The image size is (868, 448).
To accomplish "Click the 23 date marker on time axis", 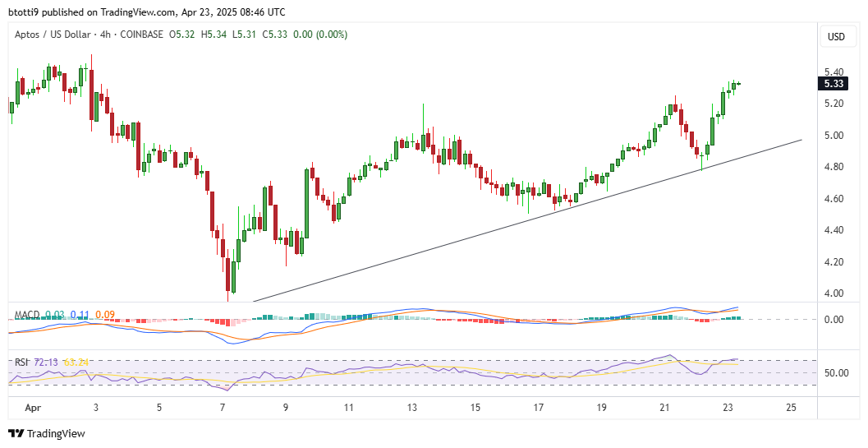I will coord(728,407).
